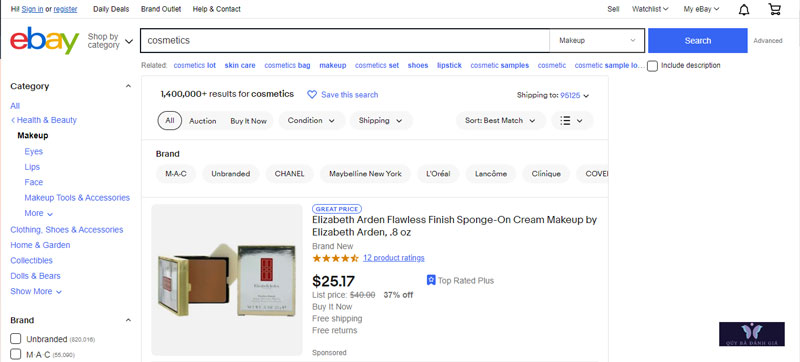Check the Unbranded brand filter
The width and height of the screenshot is (800, 362).
coord(16,339)
